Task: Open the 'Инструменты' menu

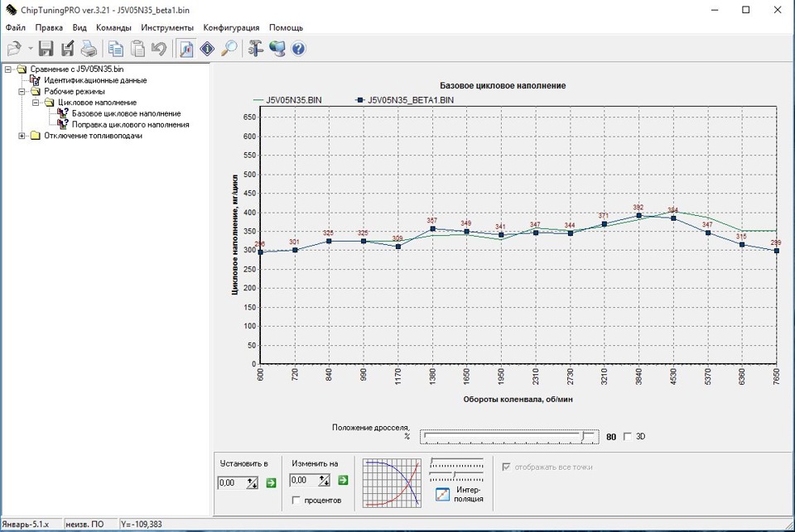Action: [167, 27]
